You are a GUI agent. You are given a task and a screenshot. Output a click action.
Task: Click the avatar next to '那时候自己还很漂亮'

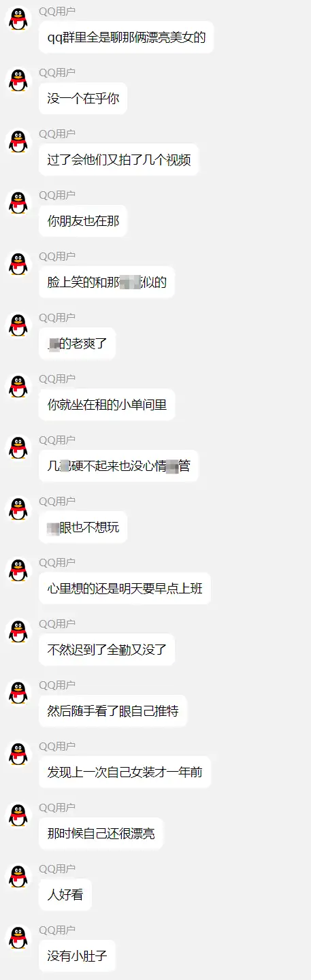(x=18, y=815)
